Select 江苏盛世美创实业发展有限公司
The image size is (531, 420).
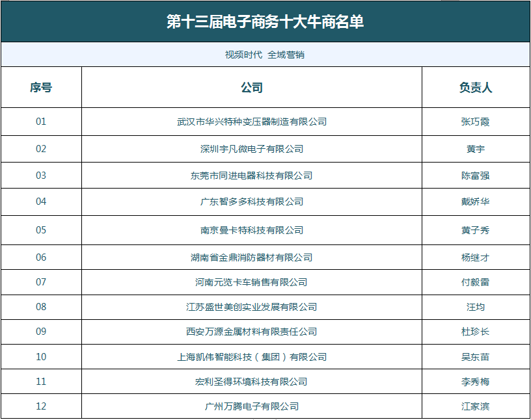(252, 307)
